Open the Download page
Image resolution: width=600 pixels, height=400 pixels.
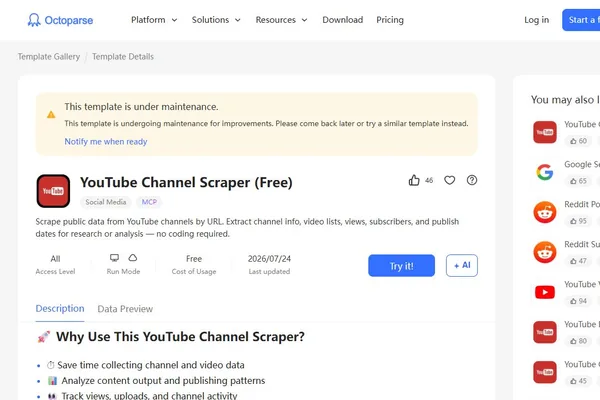[342, 20]
